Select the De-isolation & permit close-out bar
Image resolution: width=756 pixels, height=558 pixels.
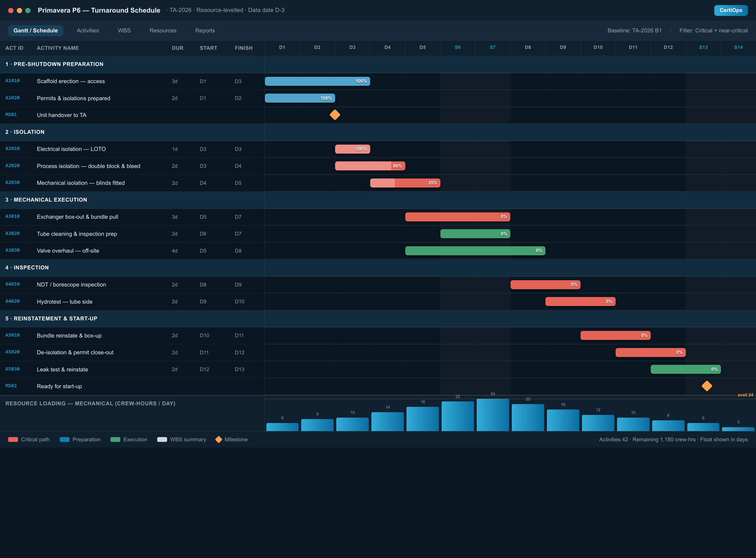pos(651,352)
